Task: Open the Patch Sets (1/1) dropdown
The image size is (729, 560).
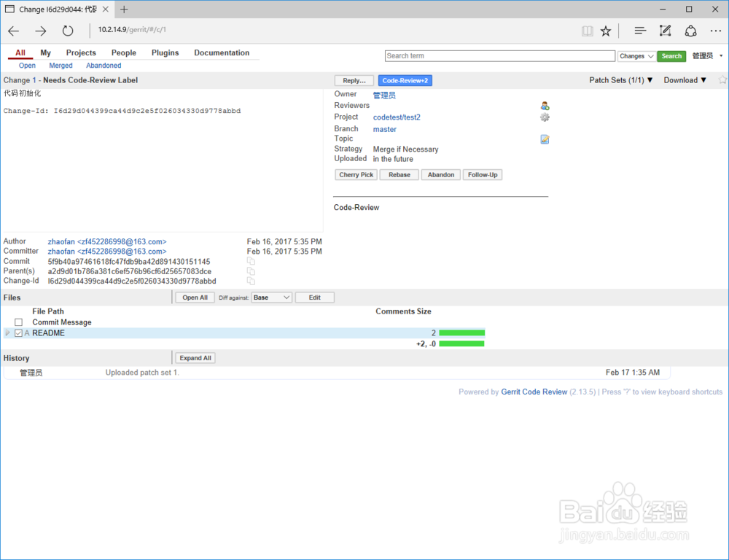Action: point(620,80)
